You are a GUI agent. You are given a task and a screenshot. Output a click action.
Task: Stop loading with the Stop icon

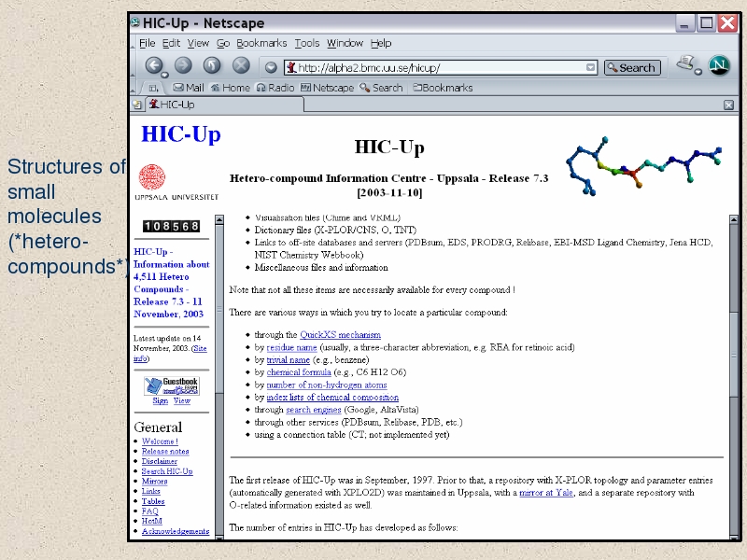pos(241,65)
